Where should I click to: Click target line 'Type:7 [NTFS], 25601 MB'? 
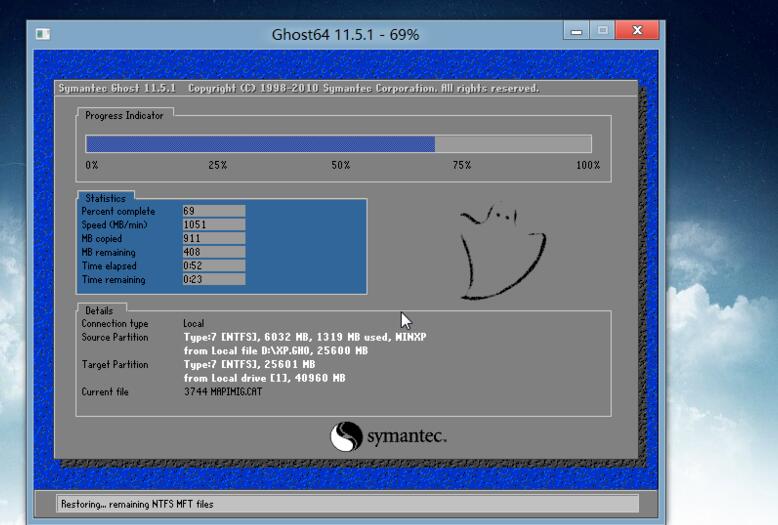point(249,365)
